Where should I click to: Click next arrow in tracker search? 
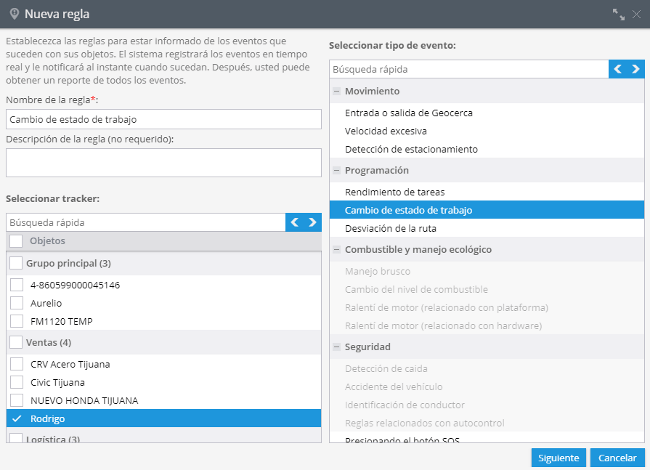tap(313, 223)
